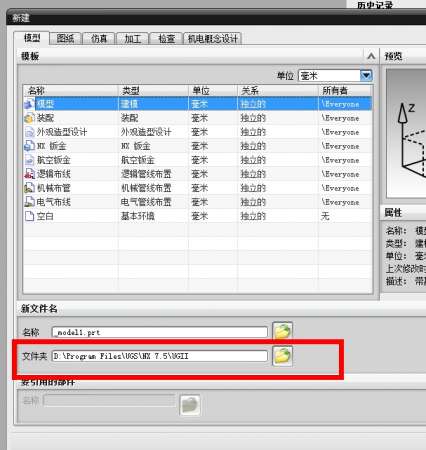This screenshot has width=426, height=450.
Task: Collapse the 模板 section chevron
Action: point(371,56)
